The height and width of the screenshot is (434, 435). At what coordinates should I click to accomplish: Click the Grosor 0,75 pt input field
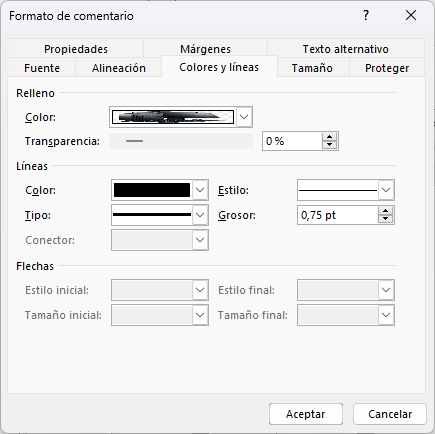click(x=337, y=215)
